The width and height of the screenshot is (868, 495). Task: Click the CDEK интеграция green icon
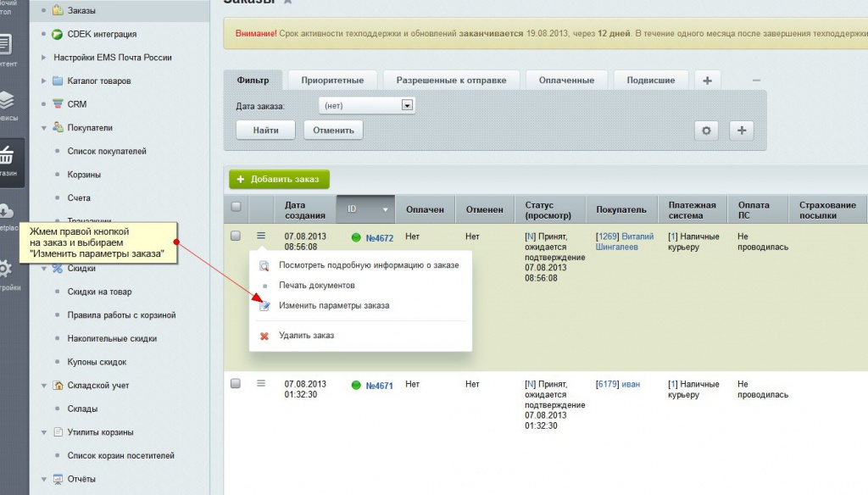tap(58, 35)
